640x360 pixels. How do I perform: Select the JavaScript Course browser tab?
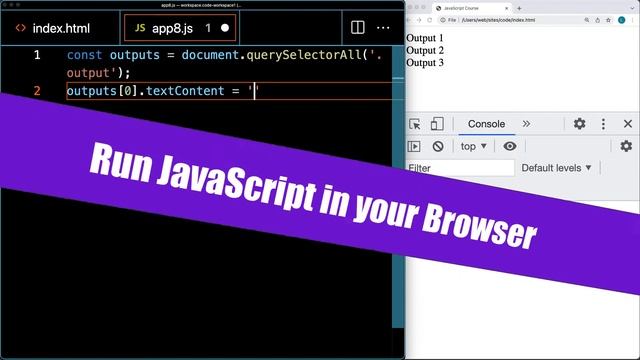coord(471,8)
